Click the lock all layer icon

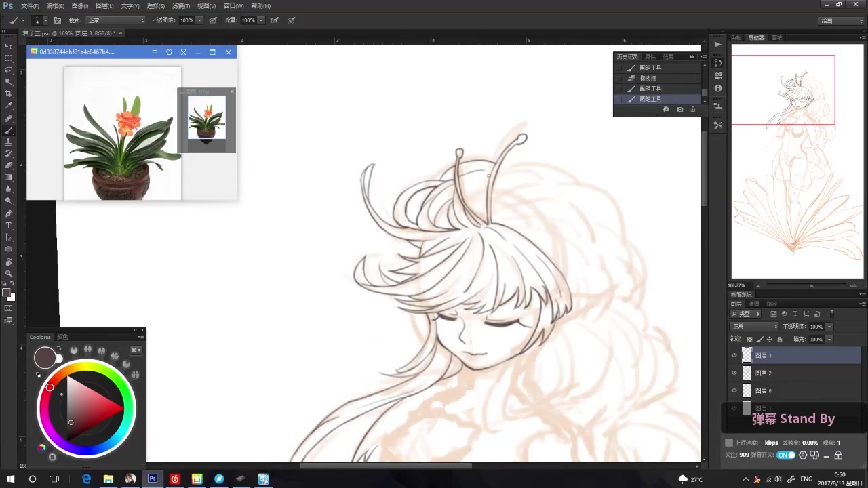[x=779, y=339]
